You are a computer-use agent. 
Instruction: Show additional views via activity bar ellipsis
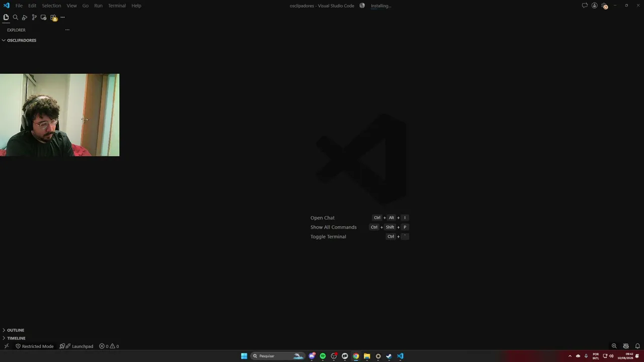62,17
